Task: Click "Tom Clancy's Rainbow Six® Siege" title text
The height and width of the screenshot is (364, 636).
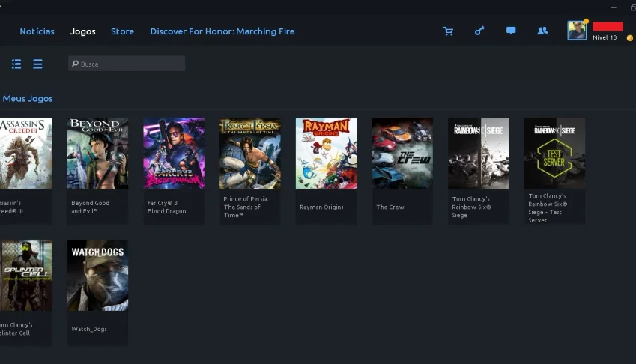Action: (x=471, y=207)
